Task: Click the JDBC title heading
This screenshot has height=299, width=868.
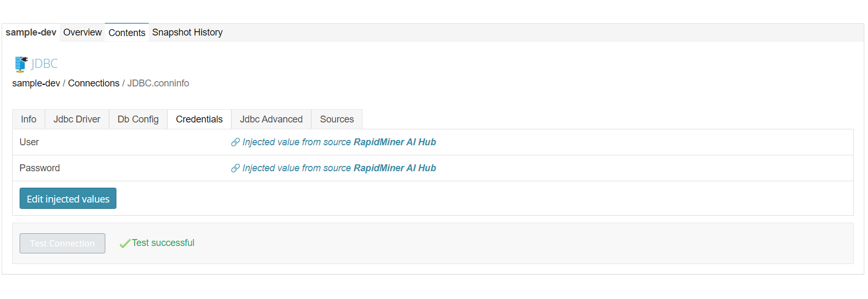Action: (44, 64)
